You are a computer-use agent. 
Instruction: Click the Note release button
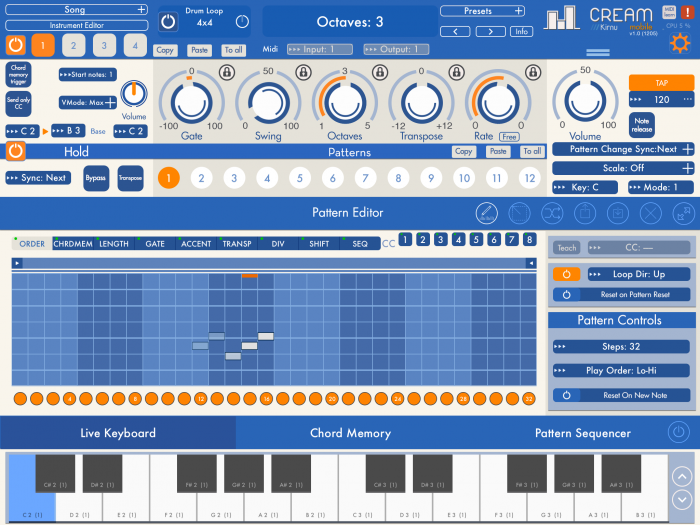(x=642, y=125)
